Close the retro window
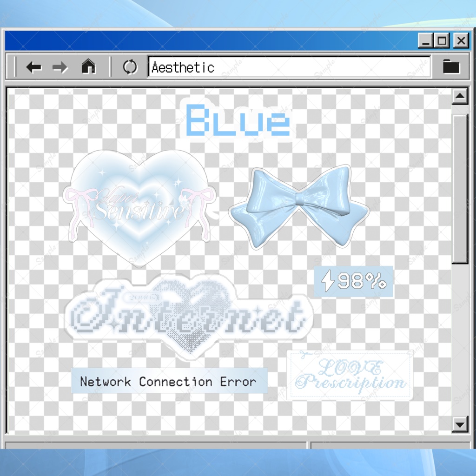Image resolution: width=476 pixels, height=476 pixels. click(461, 40)
